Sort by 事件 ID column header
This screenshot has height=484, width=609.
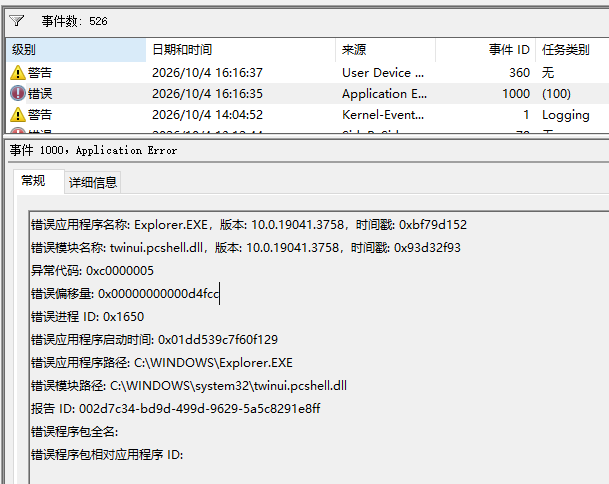pos(485,50)
